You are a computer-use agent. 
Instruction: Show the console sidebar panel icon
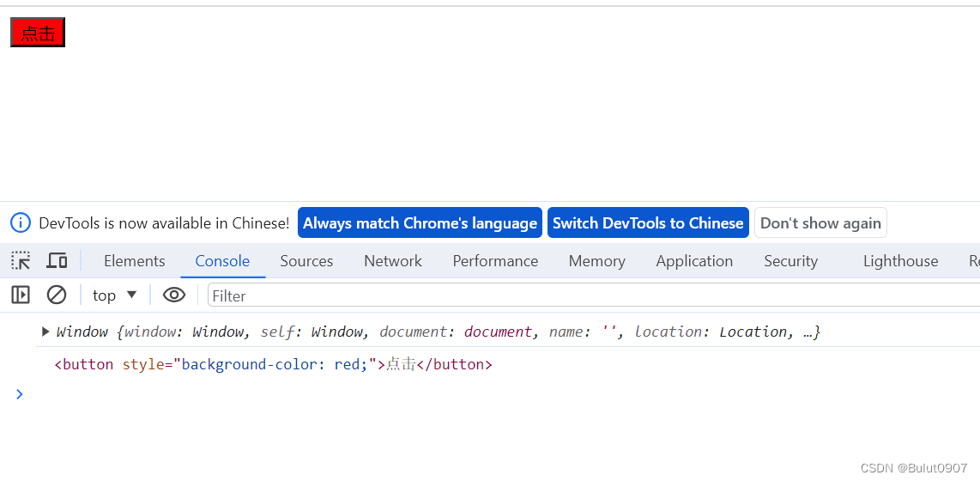21,295
